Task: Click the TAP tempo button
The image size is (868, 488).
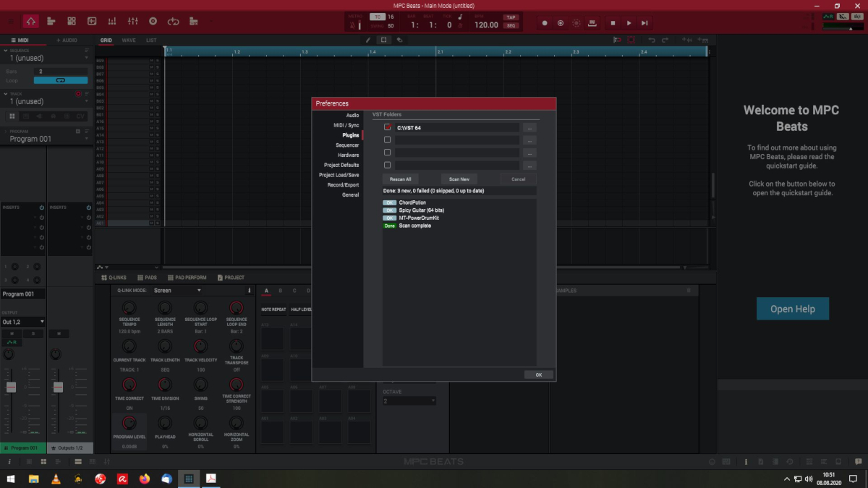Action: pyautogui.click(x=511, y=17)
